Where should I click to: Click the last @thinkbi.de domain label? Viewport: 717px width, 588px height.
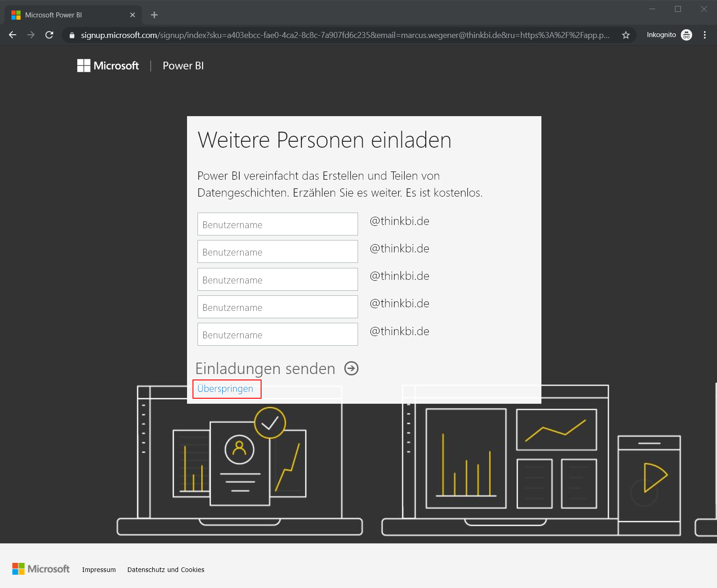click(x=400, y=331)
